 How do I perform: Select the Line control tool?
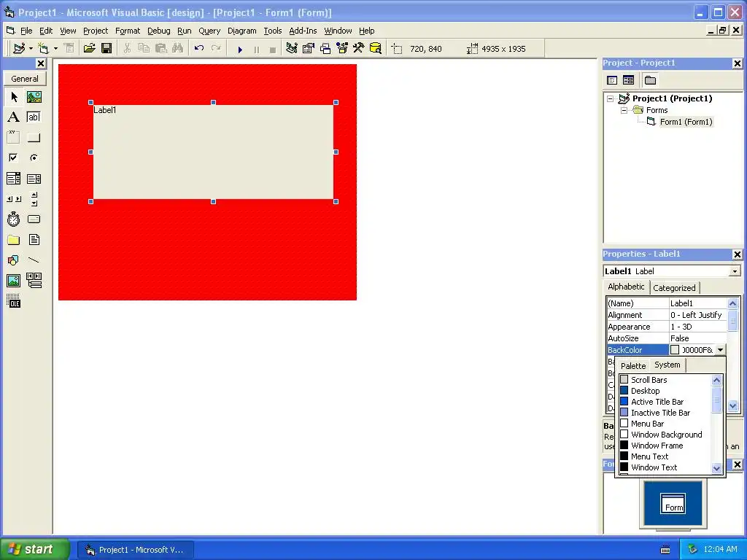(x=34, y=260)
